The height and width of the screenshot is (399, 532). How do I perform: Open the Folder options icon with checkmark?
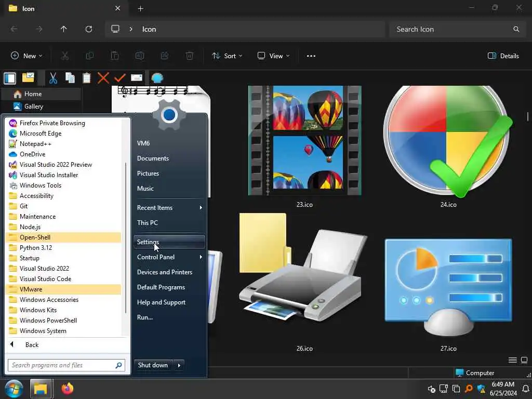pos(28,78)
